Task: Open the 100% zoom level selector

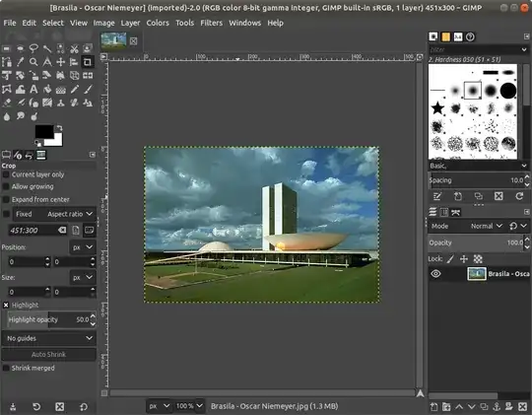Action: click(189, 406)
